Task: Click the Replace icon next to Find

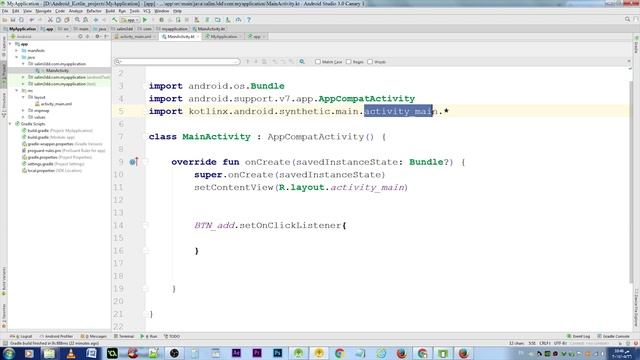Action: [85, 20]
